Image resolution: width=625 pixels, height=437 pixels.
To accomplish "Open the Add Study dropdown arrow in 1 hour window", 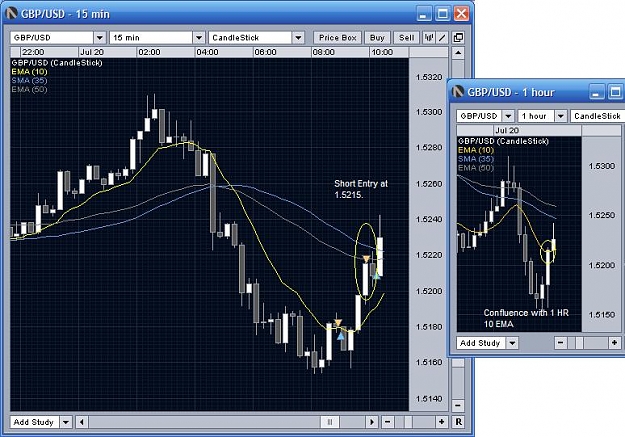I will (513, 343).
